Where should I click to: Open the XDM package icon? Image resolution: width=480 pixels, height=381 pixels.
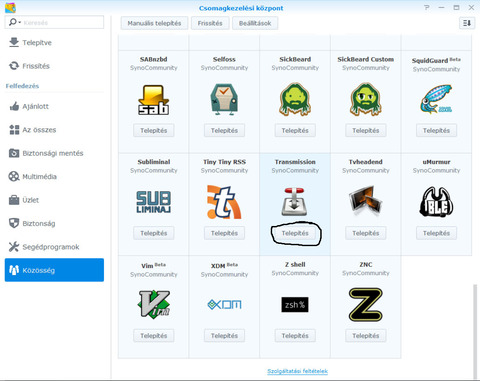coord(224,304)
